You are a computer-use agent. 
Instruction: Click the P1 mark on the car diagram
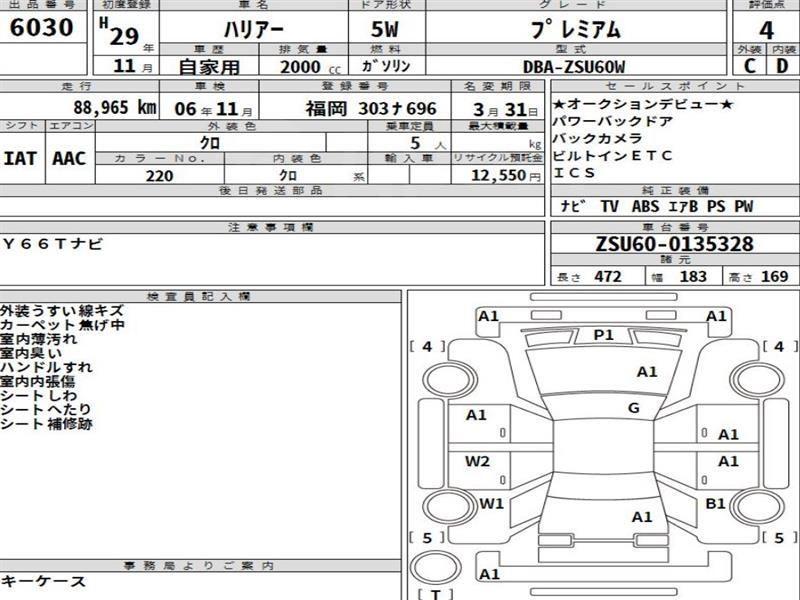[603, 335]
